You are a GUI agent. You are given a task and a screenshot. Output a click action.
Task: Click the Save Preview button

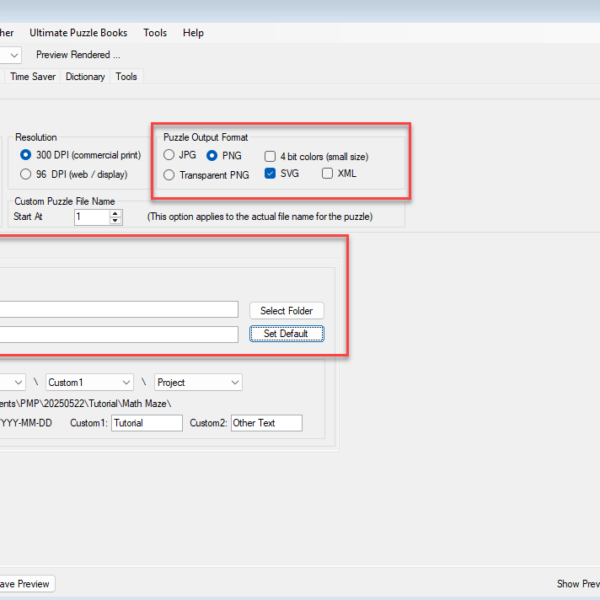(26, 584)
